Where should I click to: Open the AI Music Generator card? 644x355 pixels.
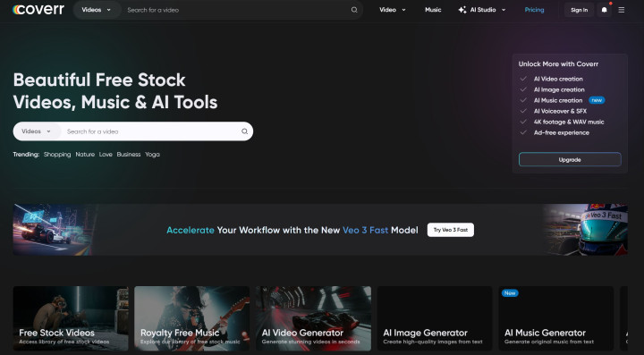click(x=556, y=318)
